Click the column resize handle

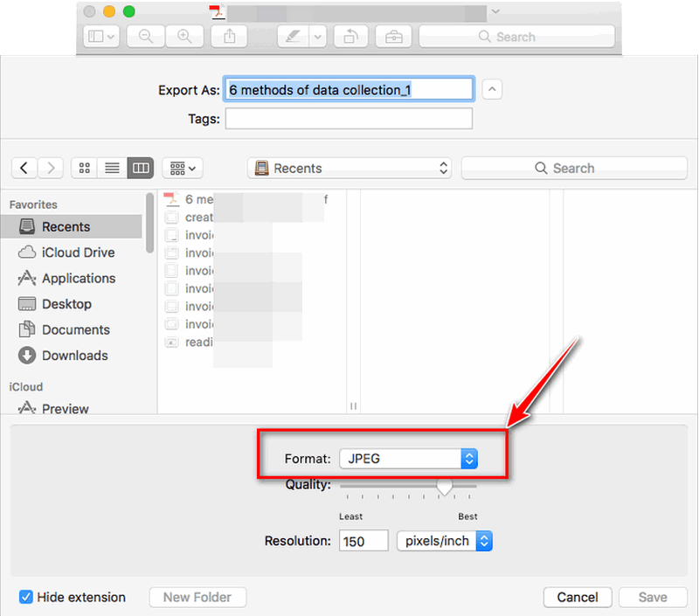pos(353,405)
